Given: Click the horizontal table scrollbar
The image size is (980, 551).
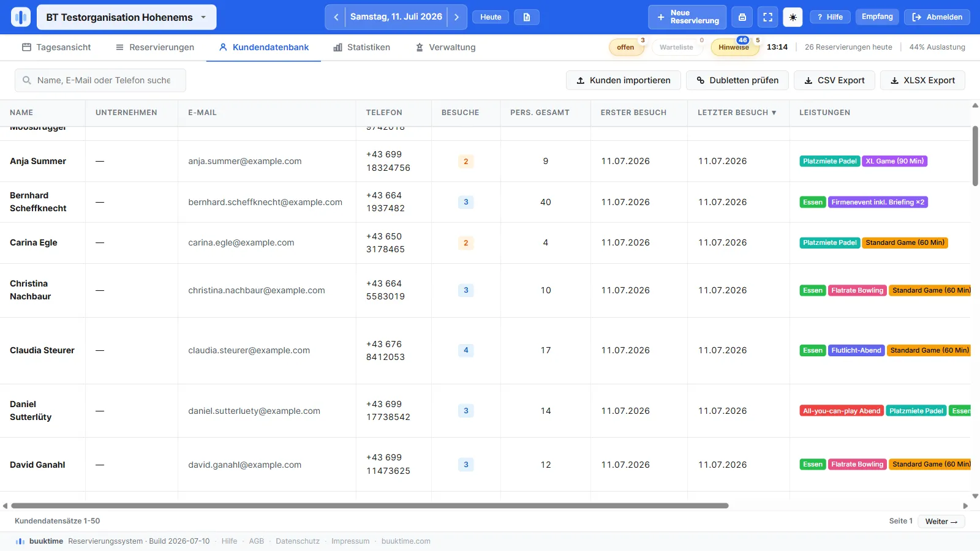Looking at the screenshot, I should [x=370, y=506].
